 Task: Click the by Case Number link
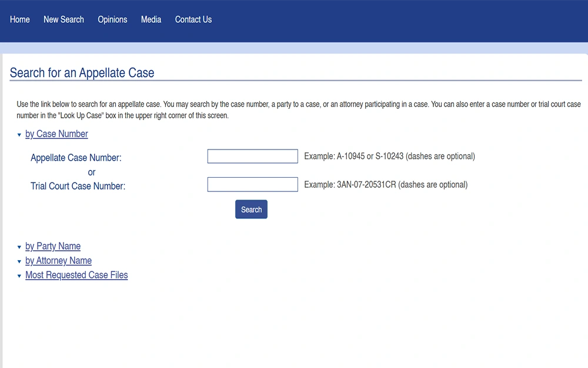point(56,134)
